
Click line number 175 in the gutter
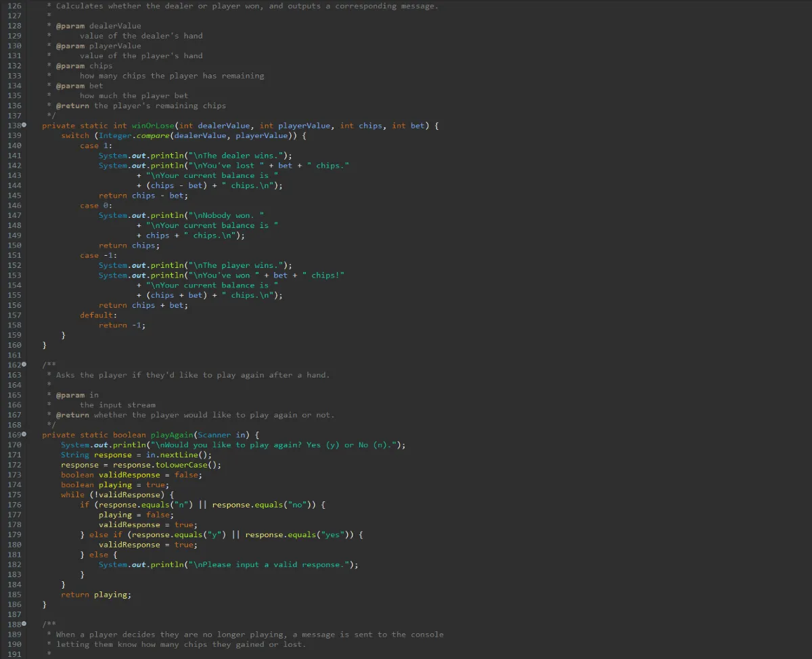14,495
